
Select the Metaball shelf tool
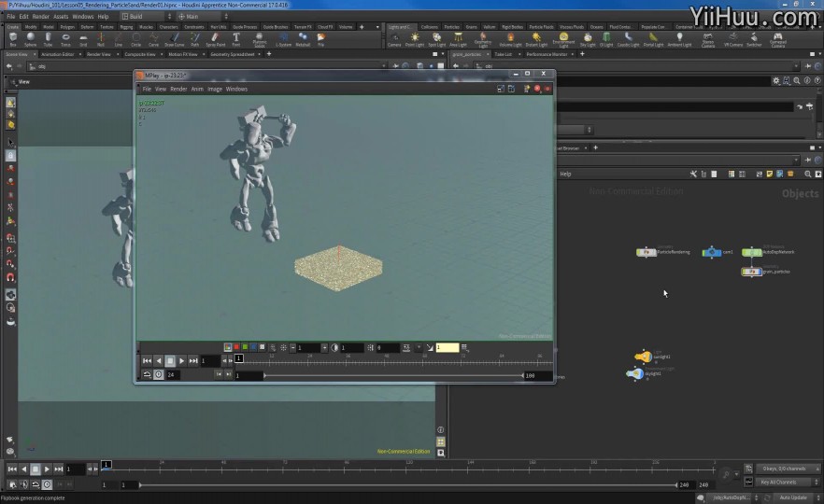(x=304, y=39)
